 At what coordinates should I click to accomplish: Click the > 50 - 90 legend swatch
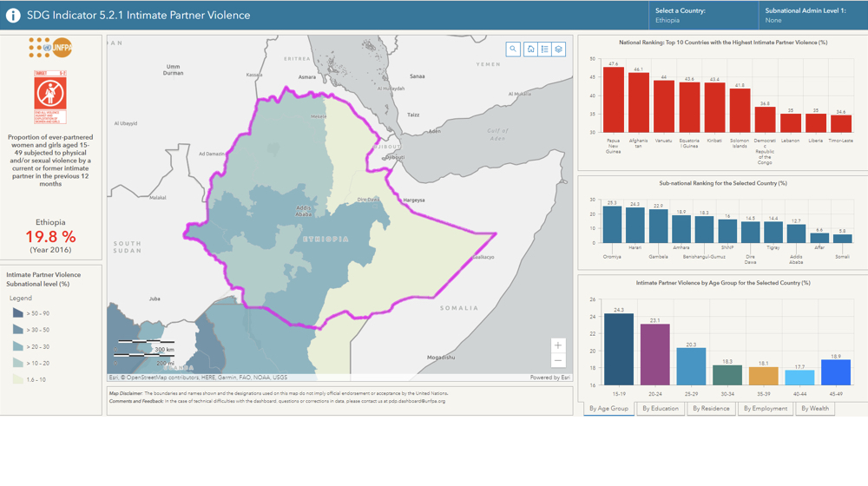(x=17, y=313)
